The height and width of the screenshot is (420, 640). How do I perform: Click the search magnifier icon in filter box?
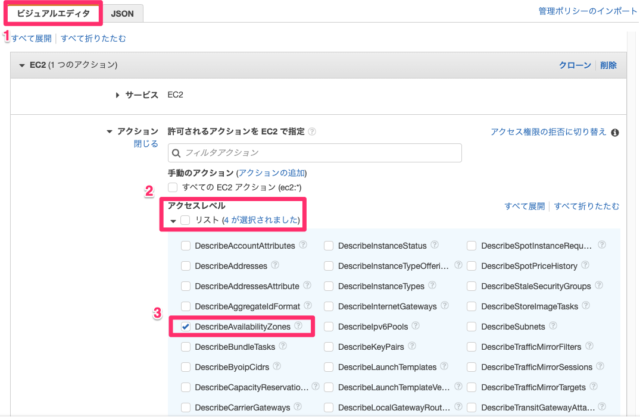176,153
